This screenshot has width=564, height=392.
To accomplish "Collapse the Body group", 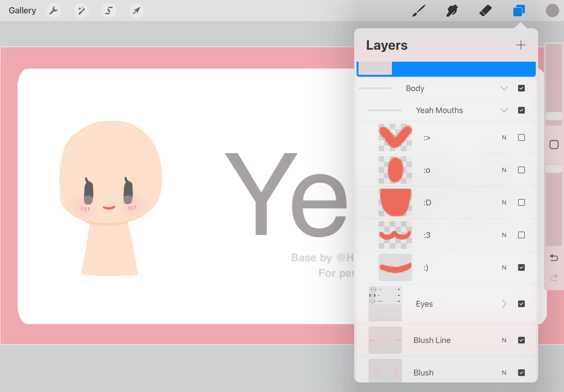I will click(x=504, y=88).
